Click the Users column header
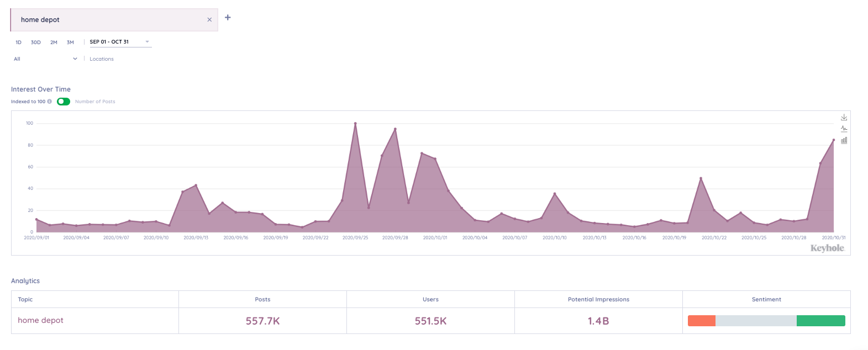This screenshot has height=350, width=868. point(431,299)
